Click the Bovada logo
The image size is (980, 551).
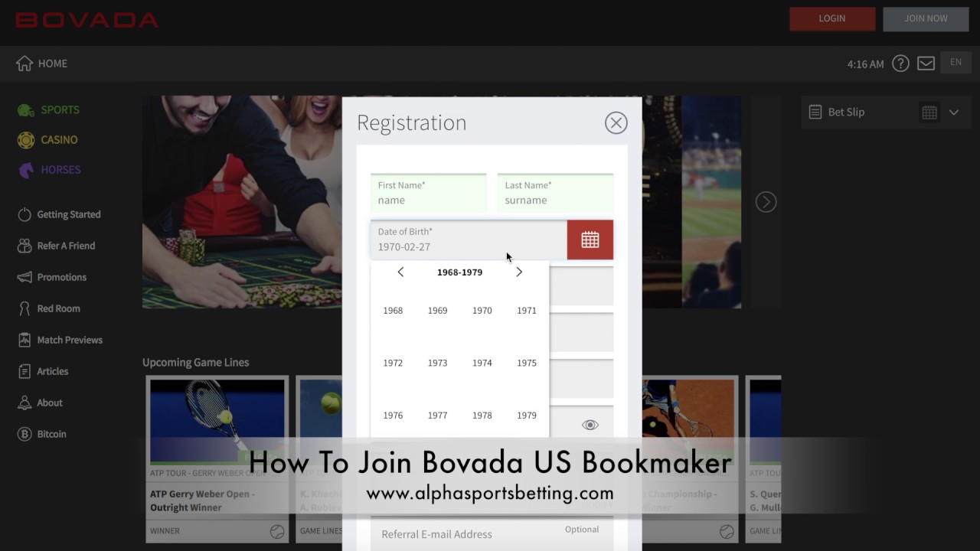point(87,20)
